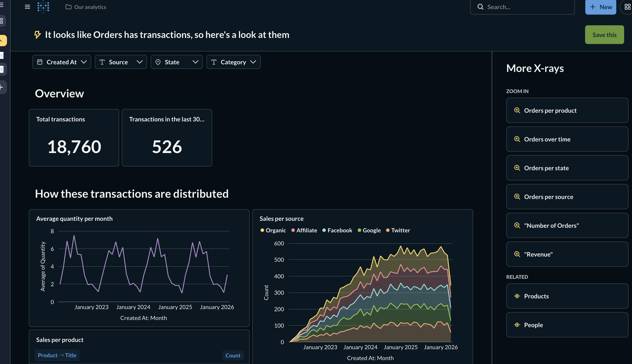This screenshot has width=632, height=364.
Task: Click the location pin icon in State
Action: (158, 62)
